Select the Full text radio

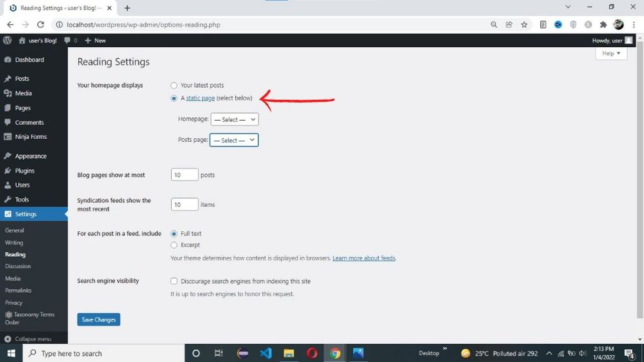(x=174, y=234)
